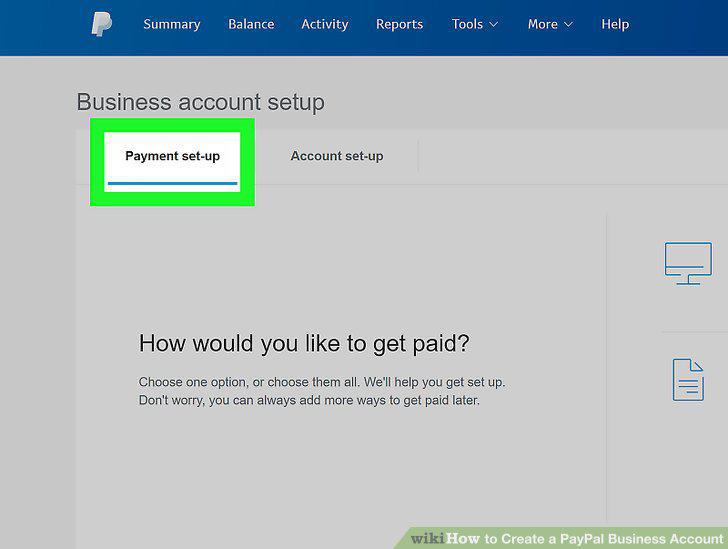Click the How would you like to get paid heading
Screen dimensions: 728x549
304,344
